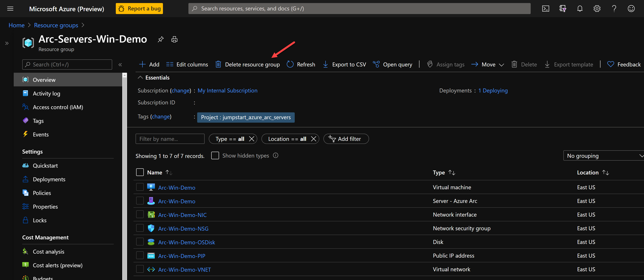Screen dimensions: 644x280
Task: Open My Internal Subscription link
Action: 227,91
